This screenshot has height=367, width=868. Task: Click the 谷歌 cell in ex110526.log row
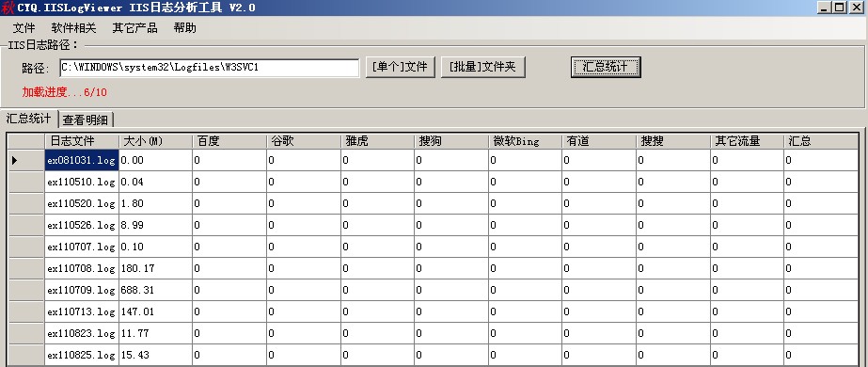304,225
